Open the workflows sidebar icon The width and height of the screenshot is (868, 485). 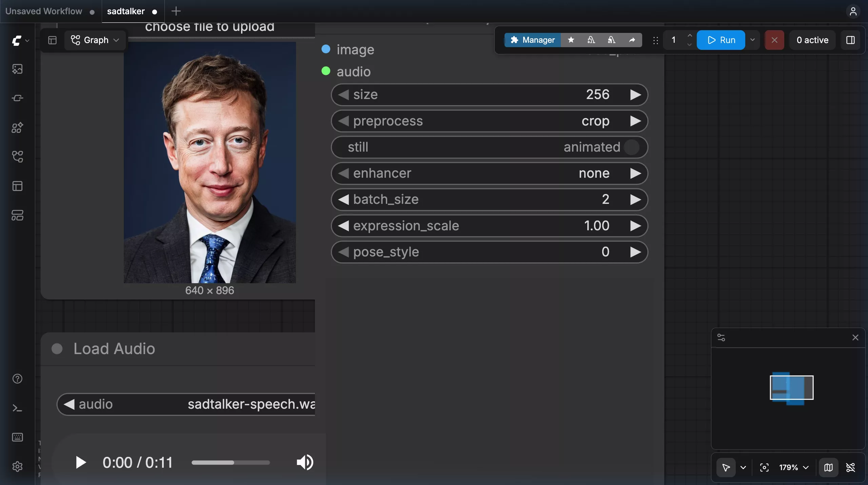click(x=17, y=157)
